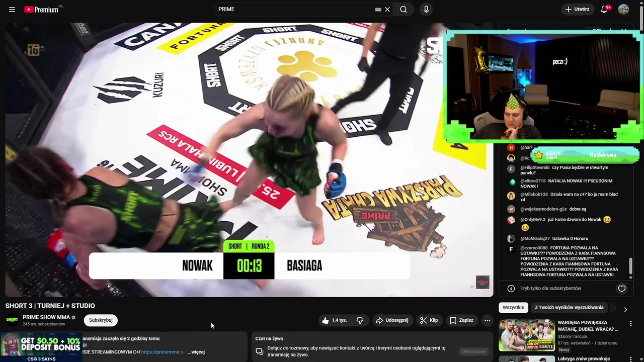
Task: Open Wardęga powiększa watahę thumbnail
Action: (x=527, y=335)
